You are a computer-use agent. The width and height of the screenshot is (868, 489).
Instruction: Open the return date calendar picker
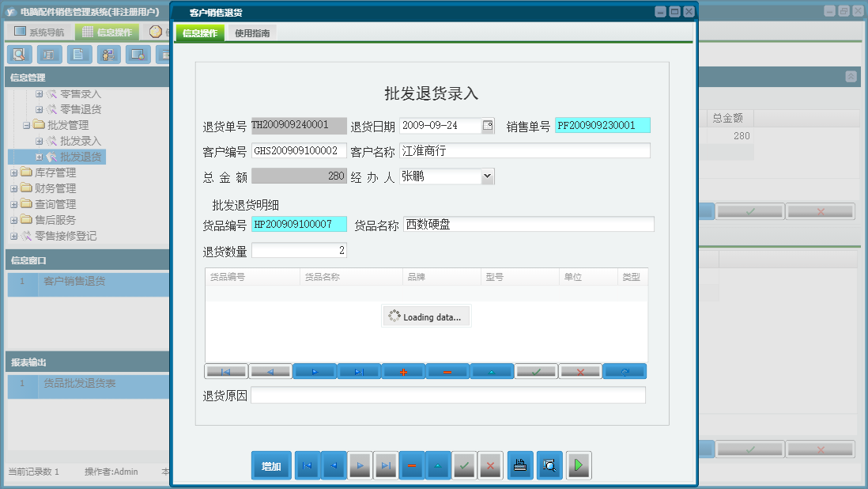point(488,126)
